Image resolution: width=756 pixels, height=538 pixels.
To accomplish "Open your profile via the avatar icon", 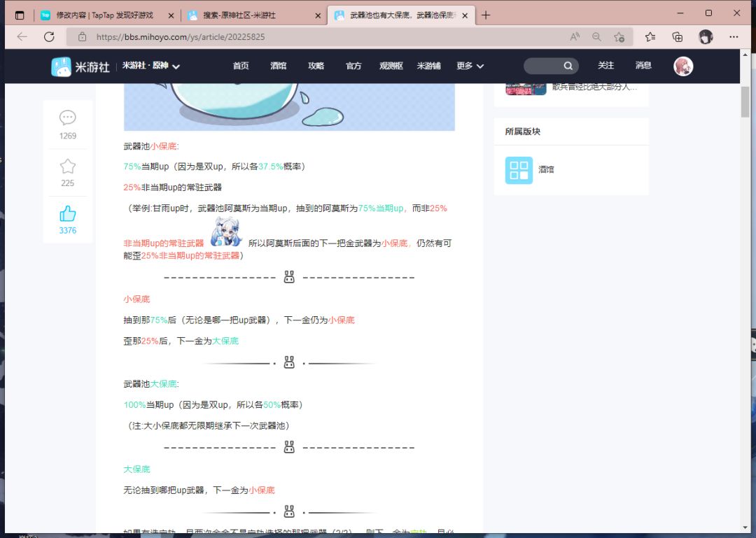I will point(683,66).
